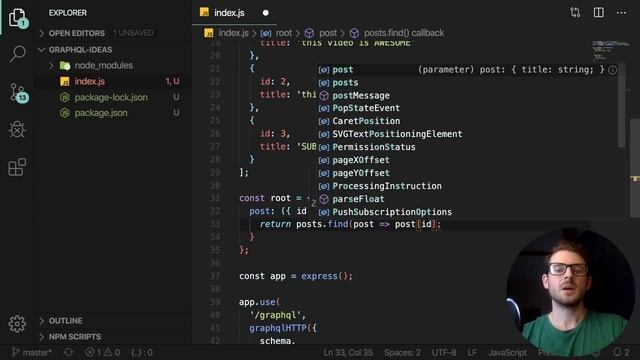Expand the Outline section
Image resolution: width=640 pixels, height=360 pixels.
[65, 321]
